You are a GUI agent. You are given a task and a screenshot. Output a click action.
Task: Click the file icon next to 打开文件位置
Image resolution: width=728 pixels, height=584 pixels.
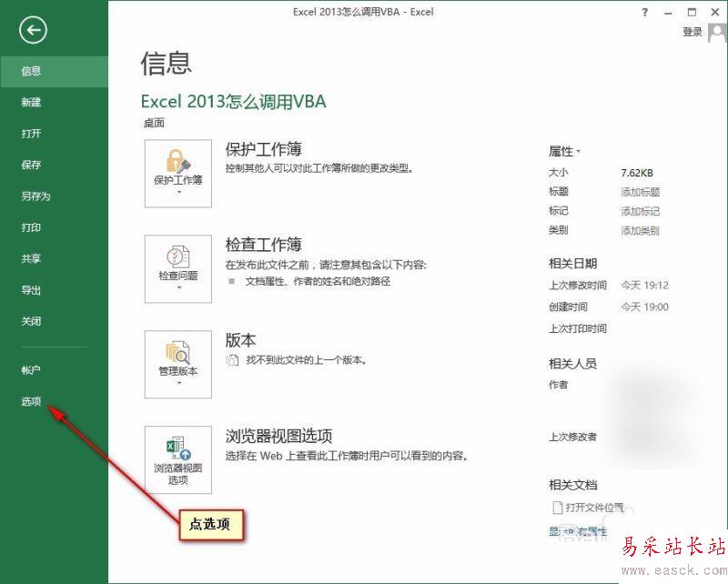point(558,508)
